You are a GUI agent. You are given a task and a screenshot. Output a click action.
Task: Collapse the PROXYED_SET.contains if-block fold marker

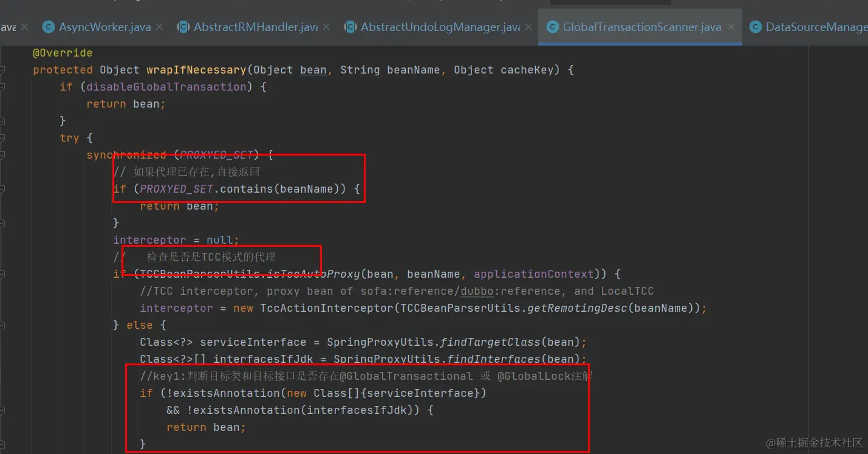(x=2, y=189)
